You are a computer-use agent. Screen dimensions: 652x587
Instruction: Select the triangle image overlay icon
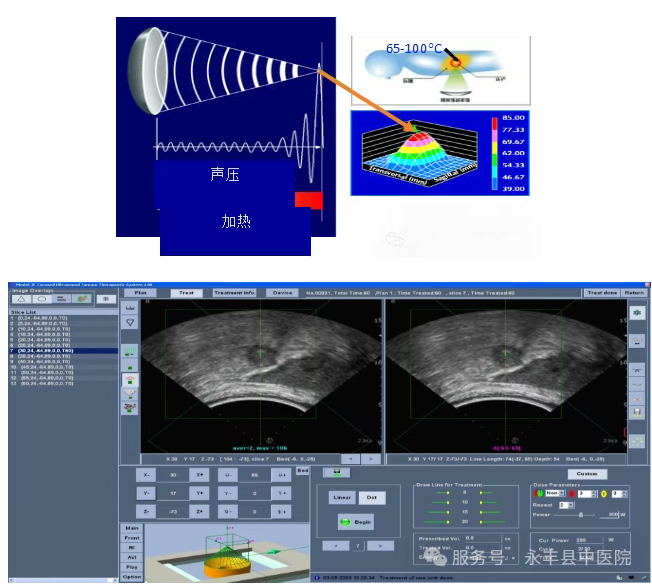coord(21,298)
